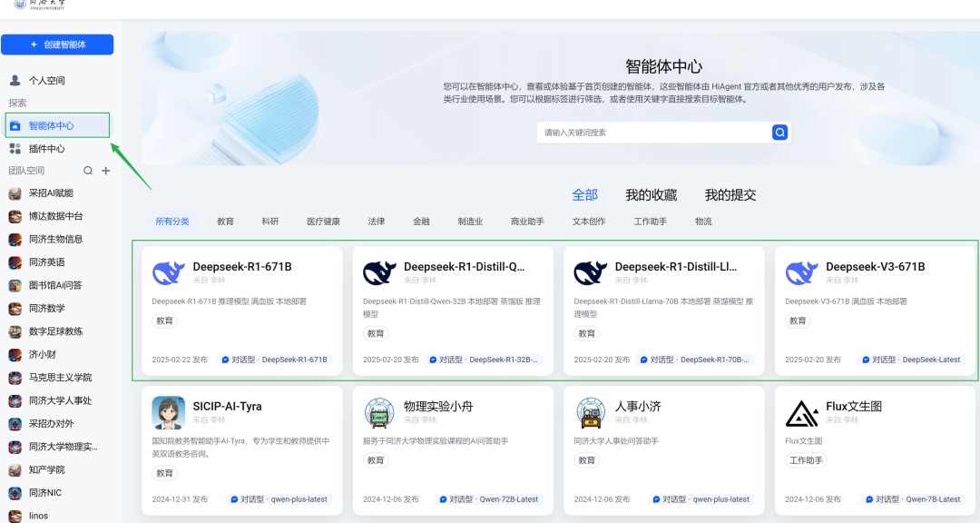Click the 对话型 · DeepSeek-R1-671B model tag
The image size is (980, 523).
pos(274,360)
